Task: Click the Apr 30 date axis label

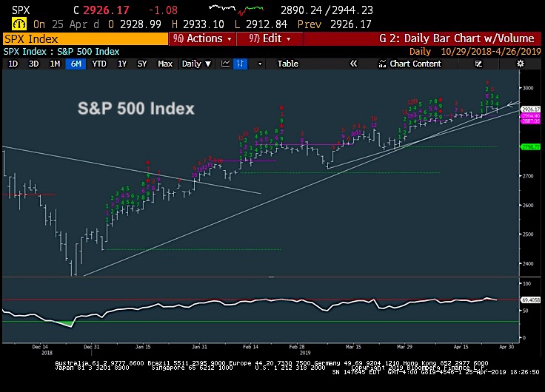Action: (506, 347)
